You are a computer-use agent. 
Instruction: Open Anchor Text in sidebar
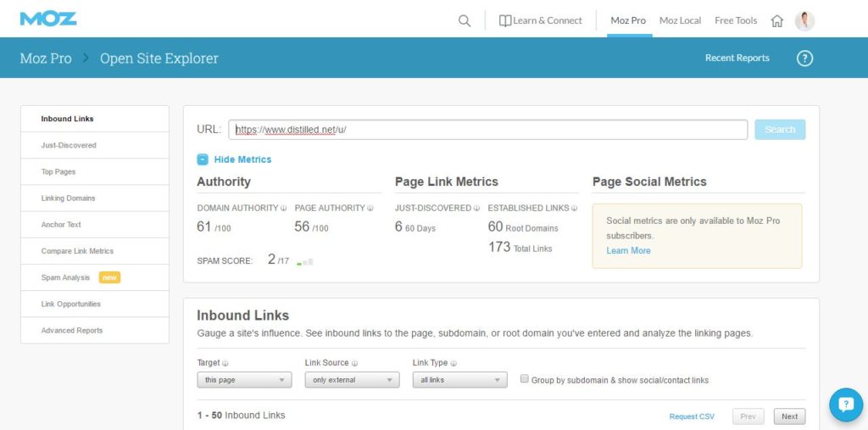[95, 225]
